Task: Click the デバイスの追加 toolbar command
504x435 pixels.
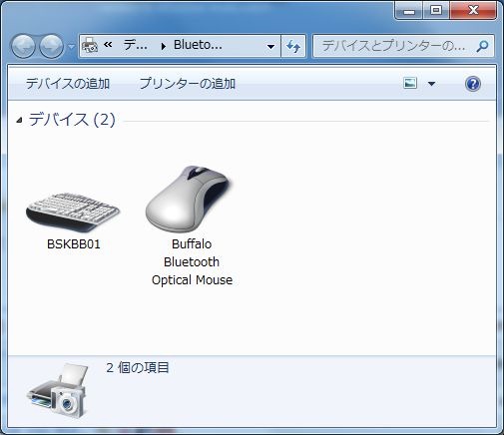Action: (x=68, y=83)
